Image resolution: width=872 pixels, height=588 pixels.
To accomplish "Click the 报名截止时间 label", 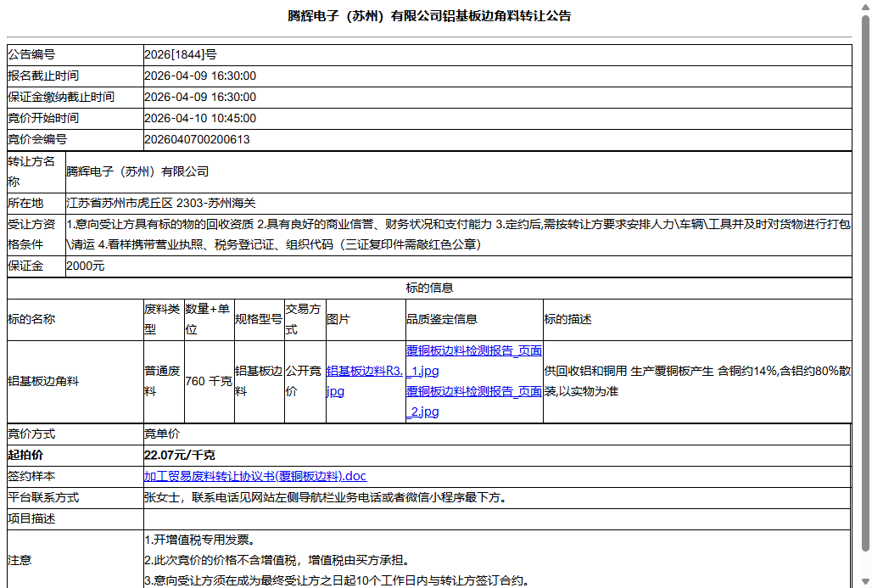I will point(42,76).
